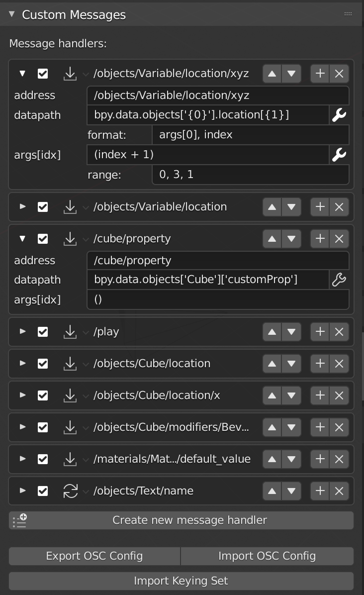Click outlined wrench beside the customProp datapath
Screen dimensions: 364x595
[339, 280]
